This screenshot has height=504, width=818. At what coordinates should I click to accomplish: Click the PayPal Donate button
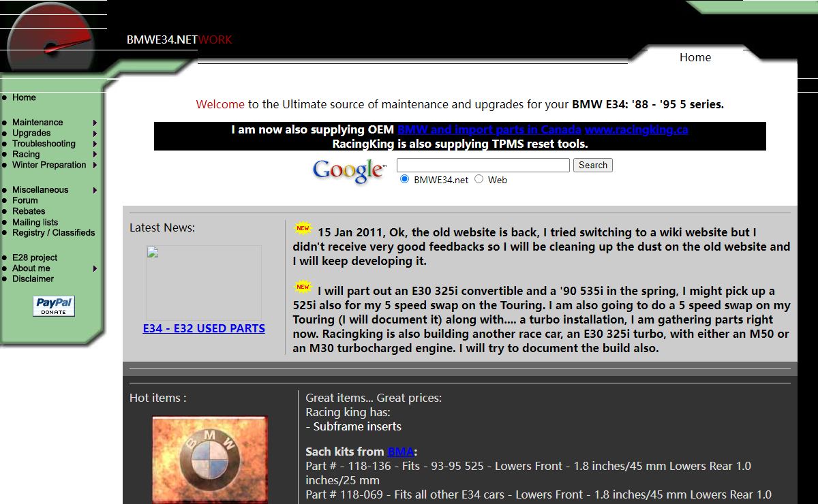54,306
